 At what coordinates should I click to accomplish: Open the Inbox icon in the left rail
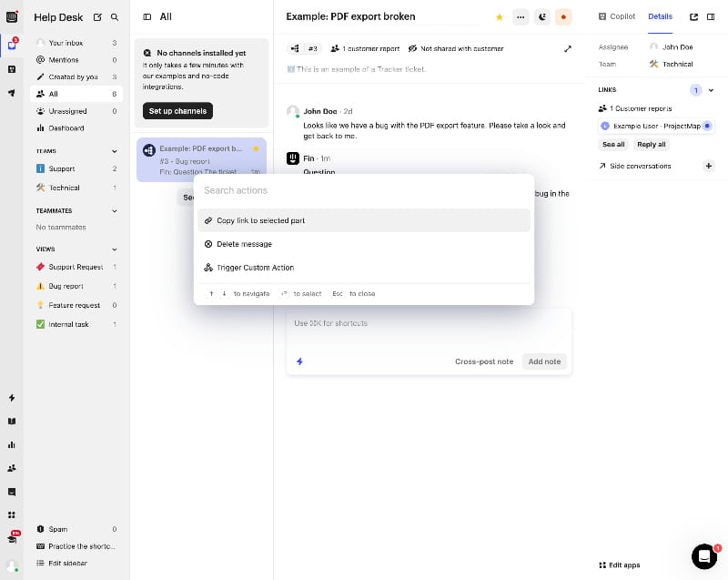click(x=12, y=45)
